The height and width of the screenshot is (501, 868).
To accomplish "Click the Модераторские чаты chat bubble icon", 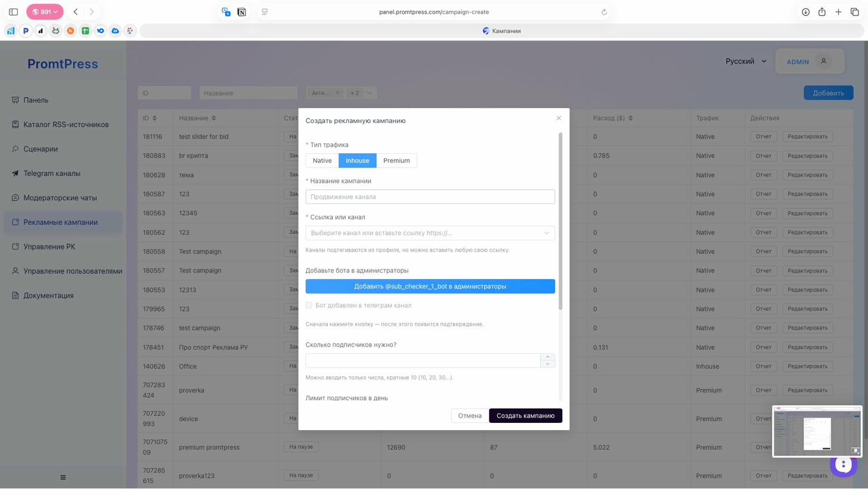I will pos(15,198).
